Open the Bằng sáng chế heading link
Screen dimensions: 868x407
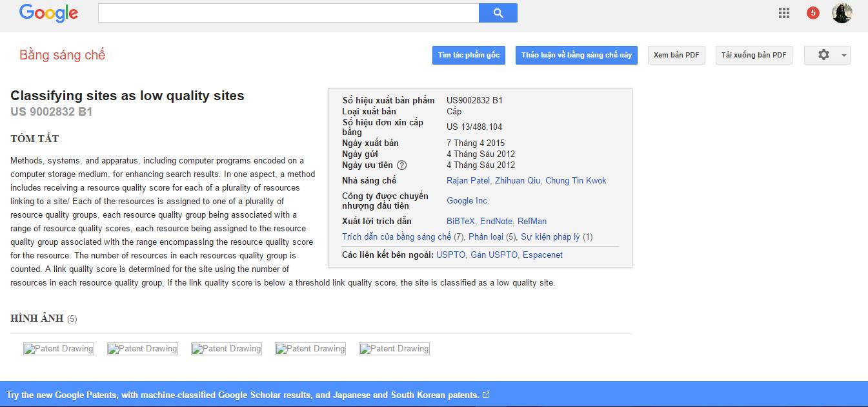[62, 55]
